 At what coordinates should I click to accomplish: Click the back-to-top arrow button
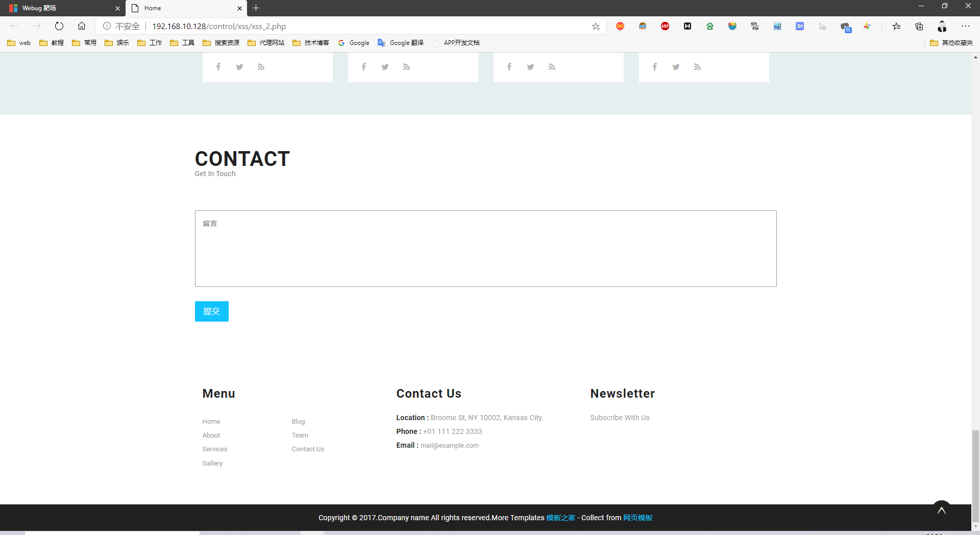point(942,510)
